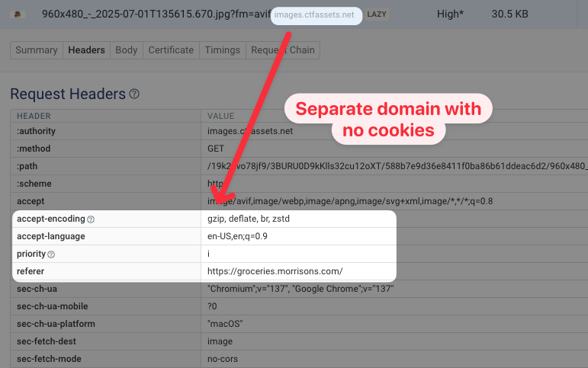The image size is (588, 368).
Task: Select the sec-fetch-mode header name
Action: pyautogui.click(x=49, y=359)
